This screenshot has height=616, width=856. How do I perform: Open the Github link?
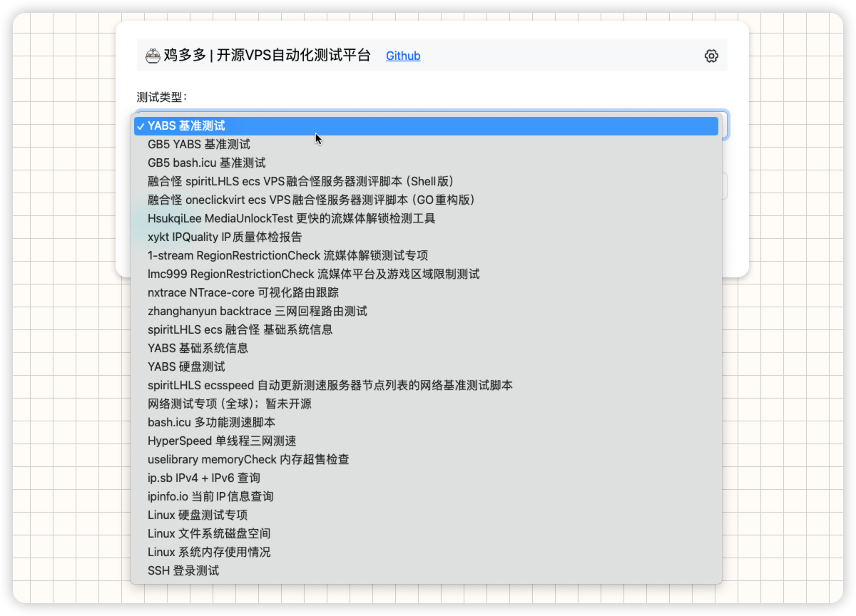coord(403,56)
